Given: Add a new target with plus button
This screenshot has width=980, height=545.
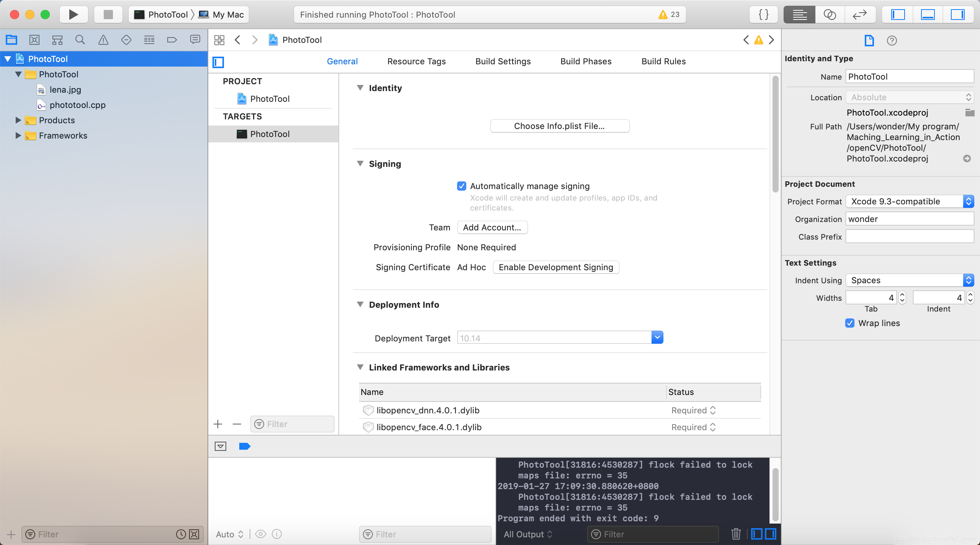Looking at the screenshot, I should point(218,424).
